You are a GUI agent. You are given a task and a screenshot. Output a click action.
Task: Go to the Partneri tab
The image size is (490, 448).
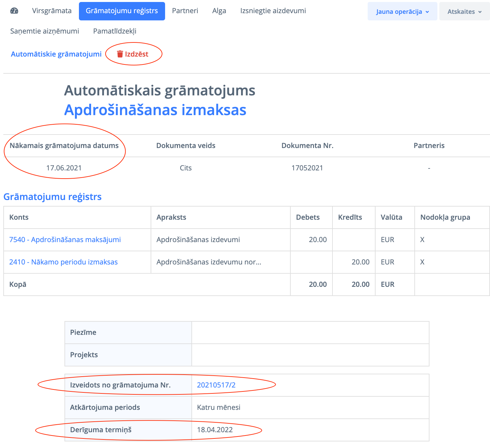(185, 11)
